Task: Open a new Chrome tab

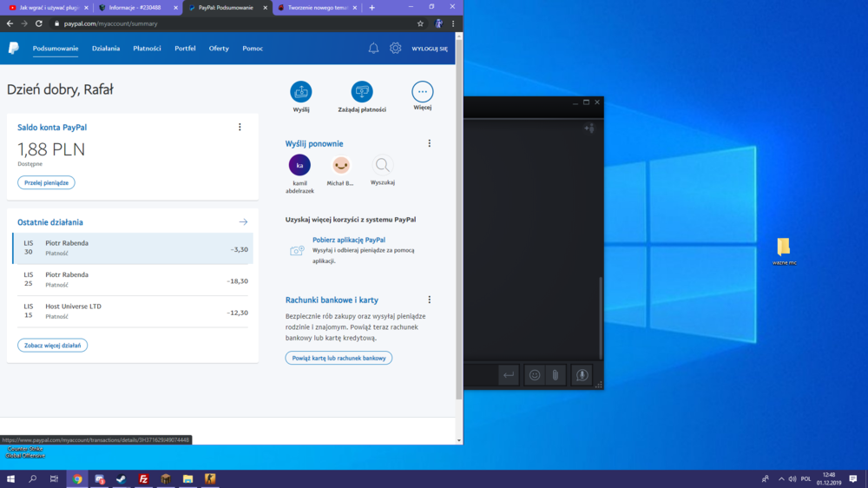Action: pos(372,8)
